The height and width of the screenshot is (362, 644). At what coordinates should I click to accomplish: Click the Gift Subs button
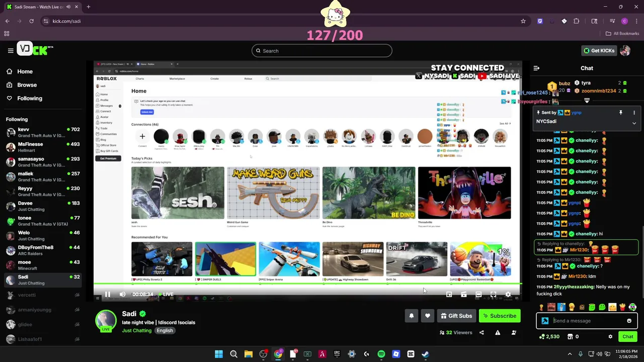pyautogui.click(x=456, y=316)
